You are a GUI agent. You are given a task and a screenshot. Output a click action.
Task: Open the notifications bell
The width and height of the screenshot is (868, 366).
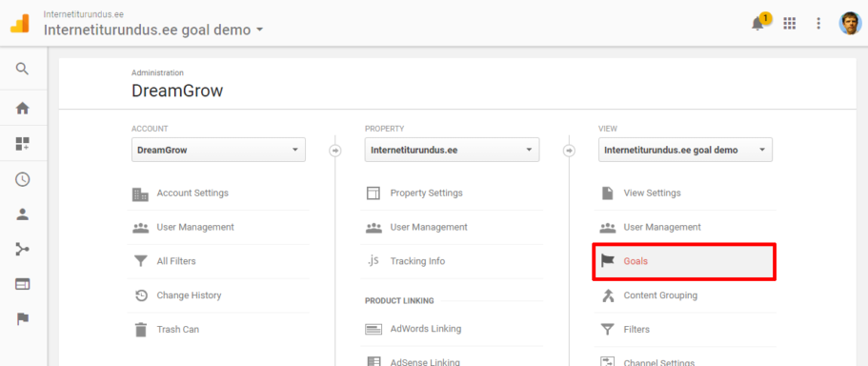[757, 24]
